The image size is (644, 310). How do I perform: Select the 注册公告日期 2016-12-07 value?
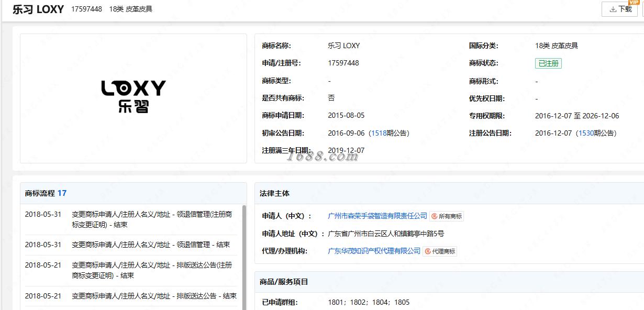coord(553,133)
